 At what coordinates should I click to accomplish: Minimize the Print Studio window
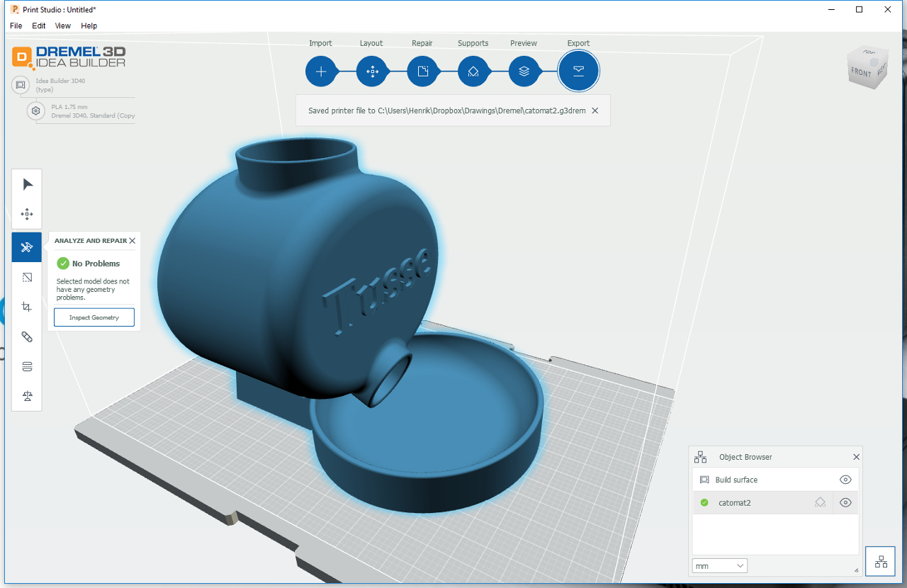coord(832,9)
